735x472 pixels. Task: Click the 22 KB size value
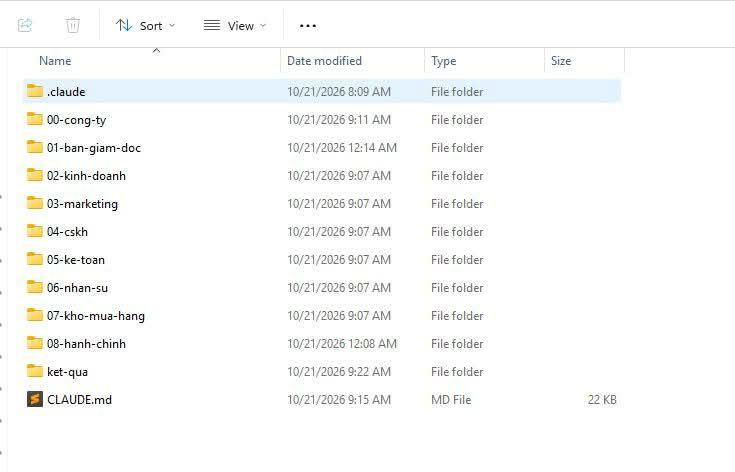(x=602, y=400)
